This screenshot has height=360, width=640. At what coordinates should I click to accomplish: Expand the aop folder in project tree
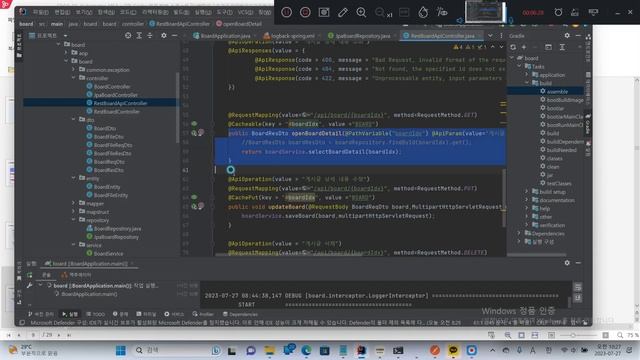[66, 53]
